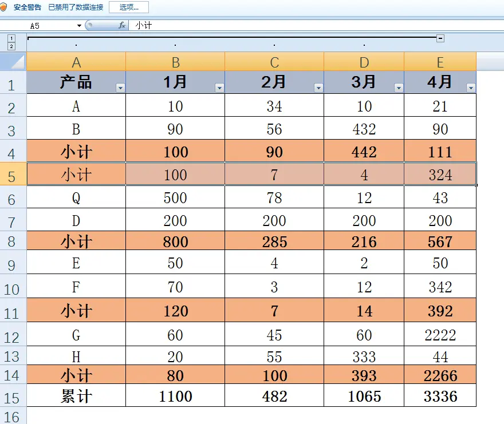Click the 选项... button in security bar

(x=129, y=7)
